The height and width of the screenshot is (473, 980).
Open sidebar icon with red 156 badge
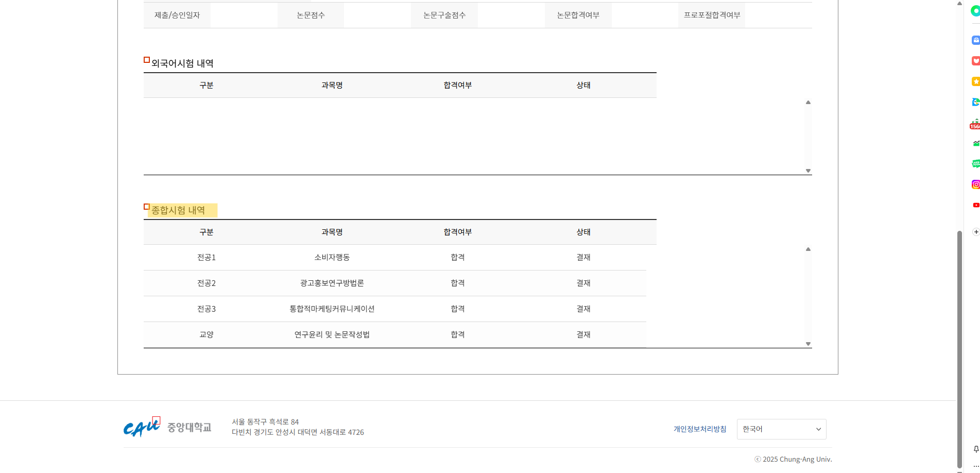(975, 124)
